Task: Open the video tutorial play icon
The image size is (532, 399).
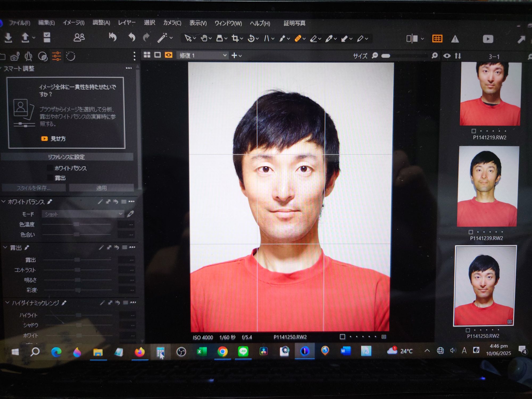Action: 488,39
